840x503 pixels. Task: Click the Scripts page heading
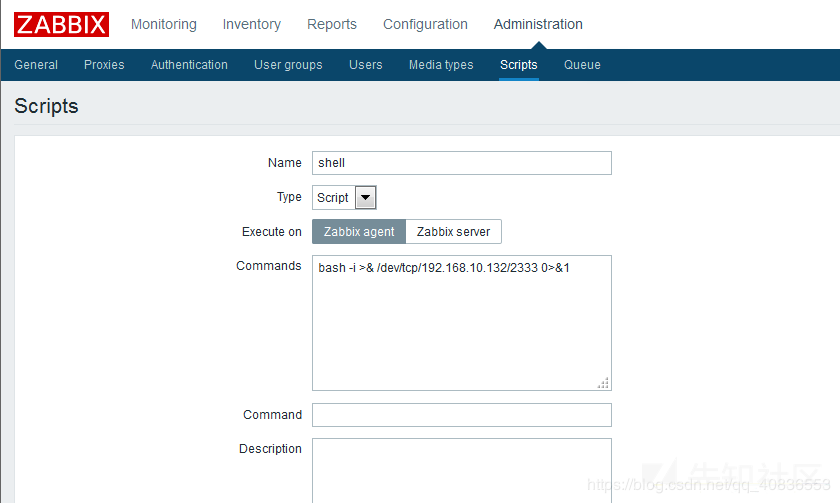(x=46, y=106)
